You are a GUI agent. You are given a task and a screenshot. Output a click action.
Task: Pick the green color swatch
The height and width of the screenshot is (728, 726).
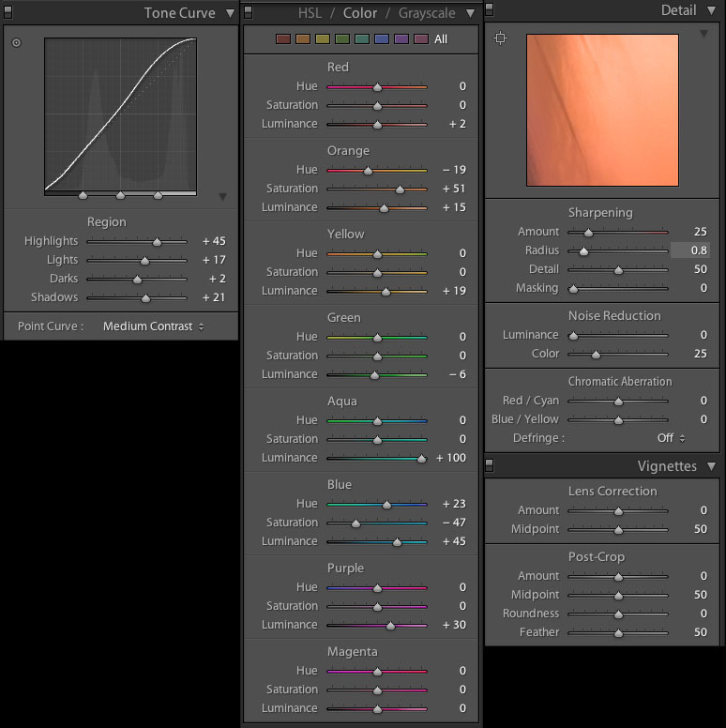(341, 39)
